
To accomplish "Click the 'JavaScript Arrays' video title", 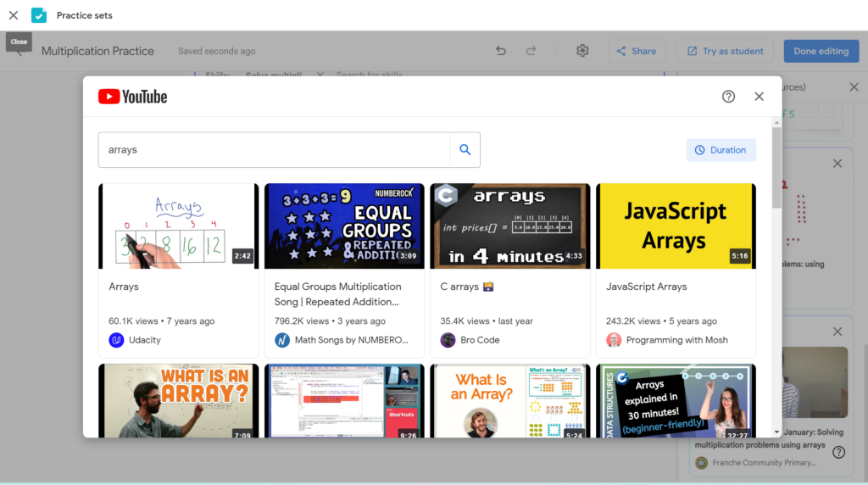I will (646, 287).
